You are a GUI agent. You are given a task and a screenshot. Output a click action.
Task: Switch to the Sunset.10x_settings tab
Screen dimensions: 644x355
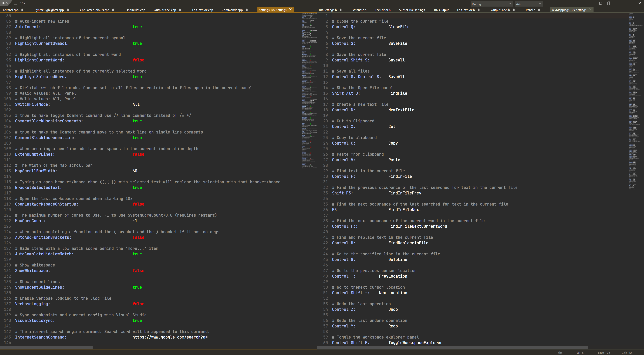point(412,10)
